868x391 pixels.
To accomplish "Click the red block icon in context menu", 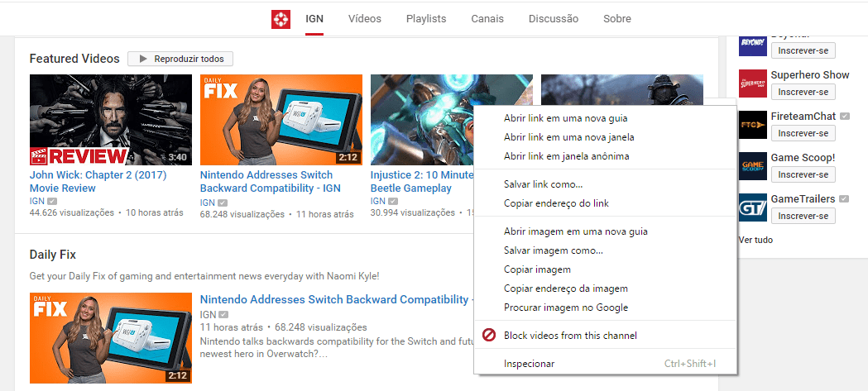I will [x=489, y=335].
